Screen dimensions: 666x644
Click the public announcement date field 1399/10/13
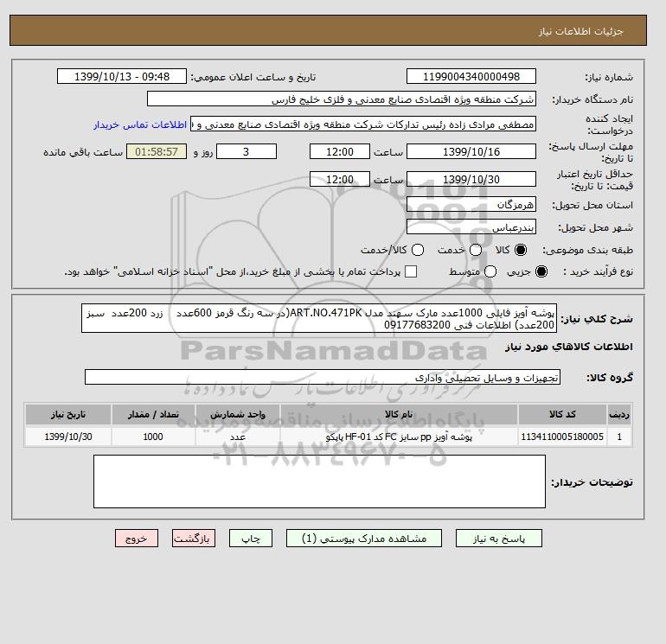(122, 76)
